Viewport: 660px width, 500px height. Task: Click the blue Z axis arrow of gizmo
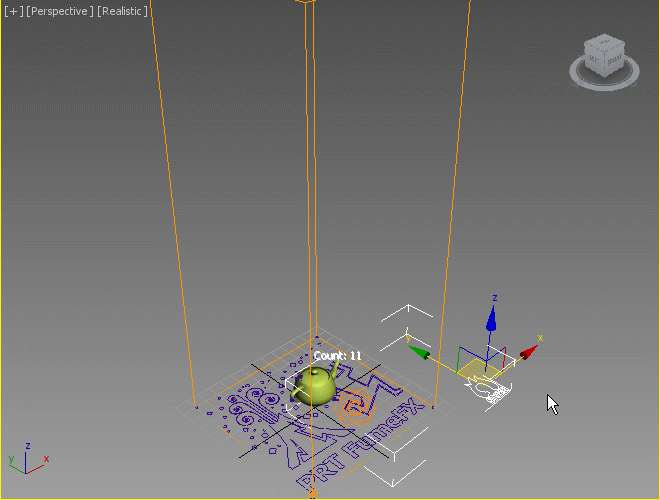(x=490, y=318)
